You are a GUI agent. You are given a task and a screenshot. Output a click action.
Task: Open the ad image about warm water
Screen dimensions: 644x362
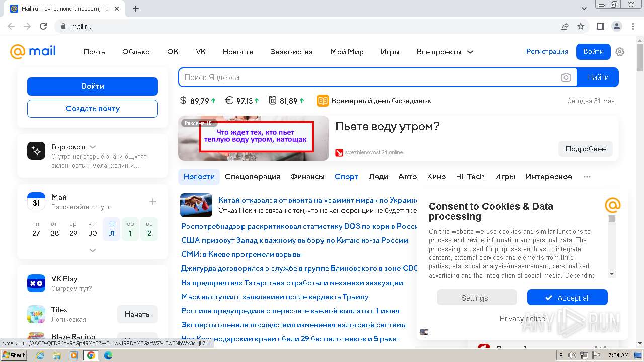[x=254, y=138]
